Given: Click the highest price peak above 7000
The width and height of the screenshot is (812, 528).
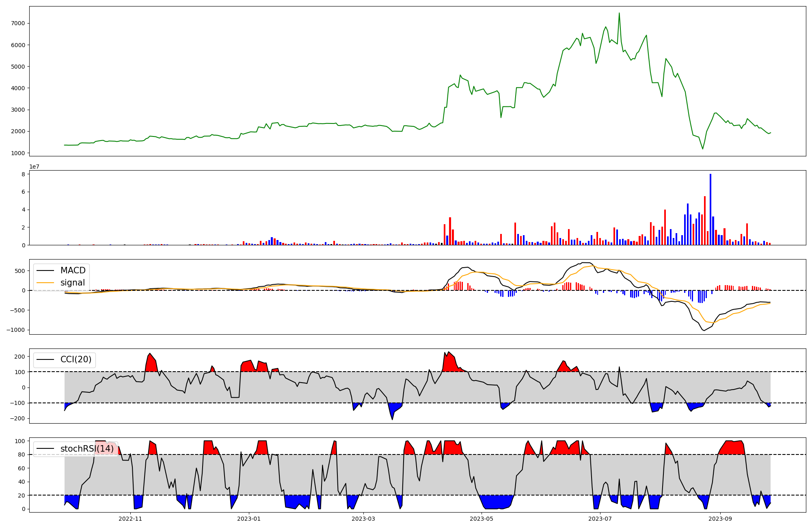Looking at the screenshot, I should tap(619, 13).
